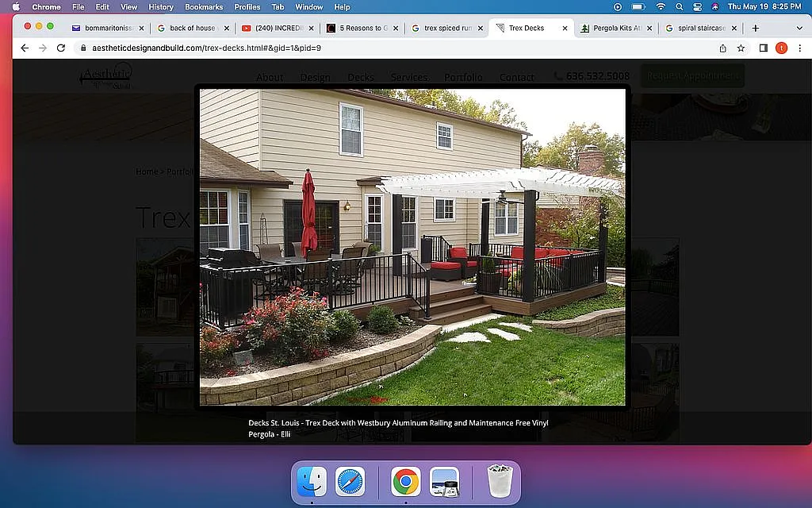Open the Window menu
This screenshot has width=812, height=508.
click(x=308, y=6)
